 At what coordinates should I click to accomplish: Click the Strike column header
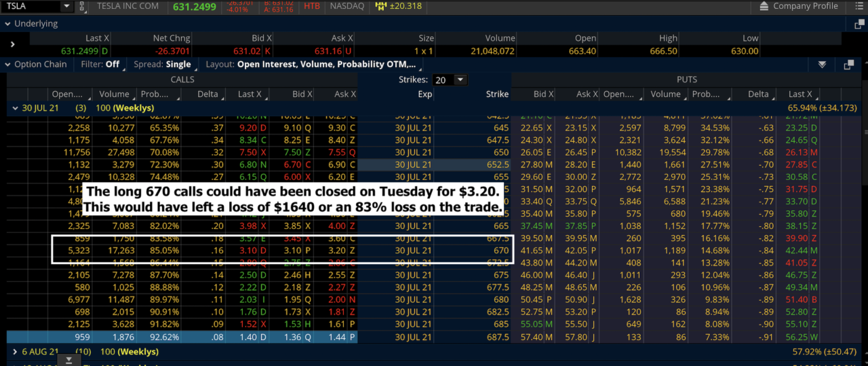tap(497, 94)
